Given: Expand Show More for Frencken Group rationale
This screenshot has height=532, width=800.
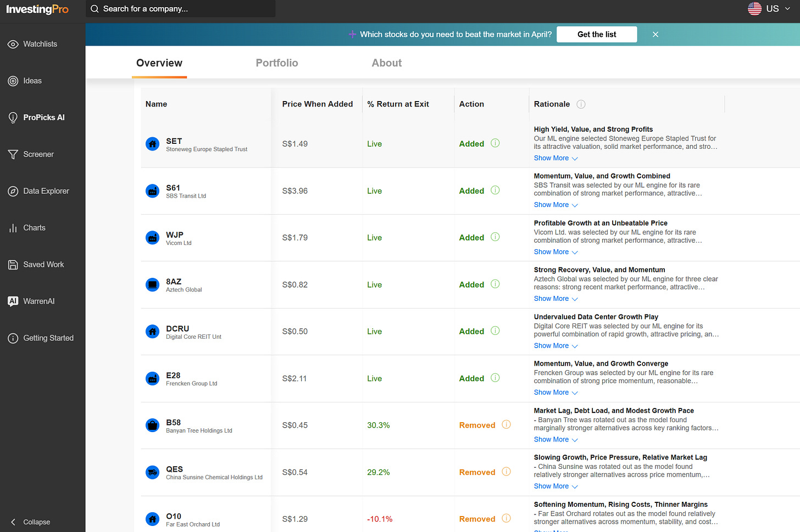Looking at the screenshot, I should [555, 393].
